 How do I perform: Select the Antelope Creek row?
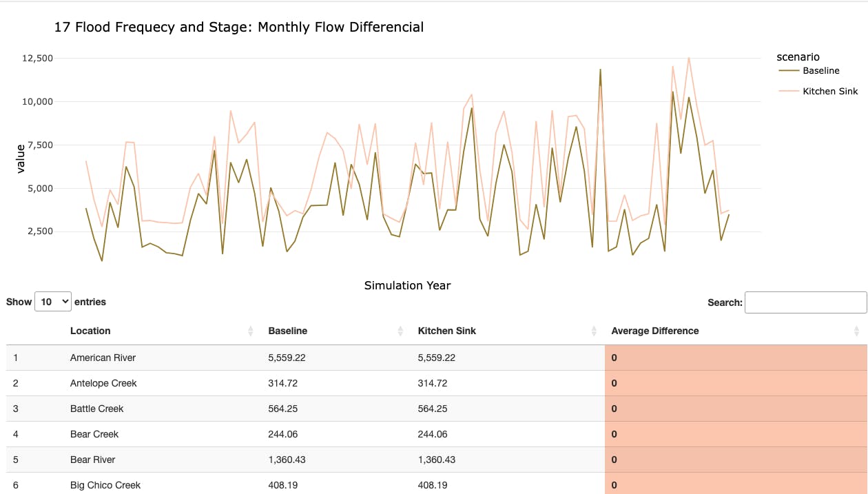(x=103, y=383)
